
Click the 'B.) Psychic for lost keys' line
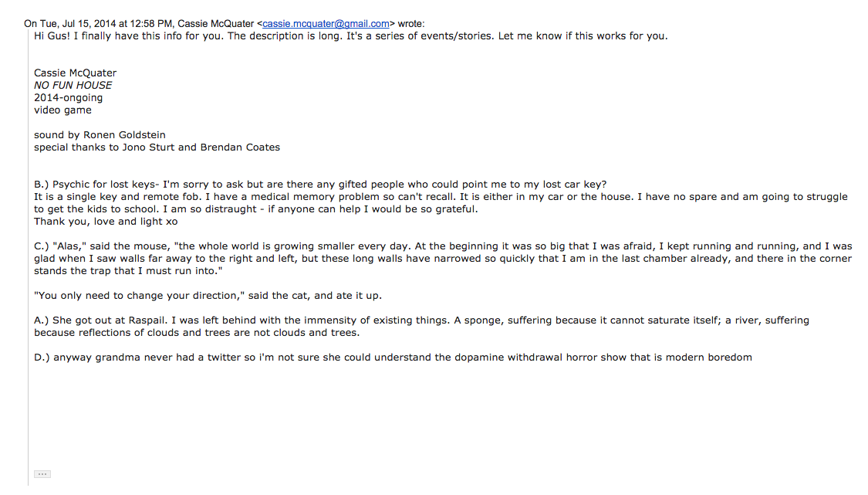point(320,185)
